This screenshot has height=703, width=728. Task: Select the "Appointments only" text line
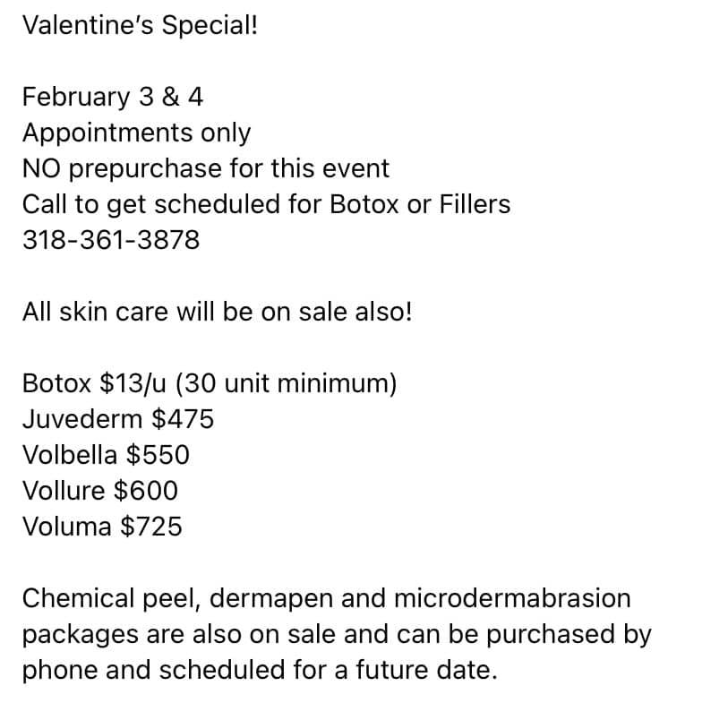(136, 133)
